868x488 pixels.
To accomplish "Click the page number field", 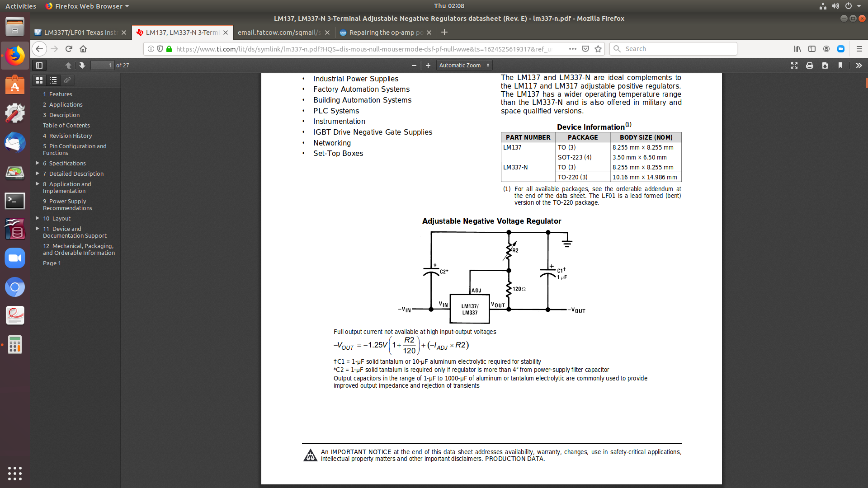I will pos(102,66).
